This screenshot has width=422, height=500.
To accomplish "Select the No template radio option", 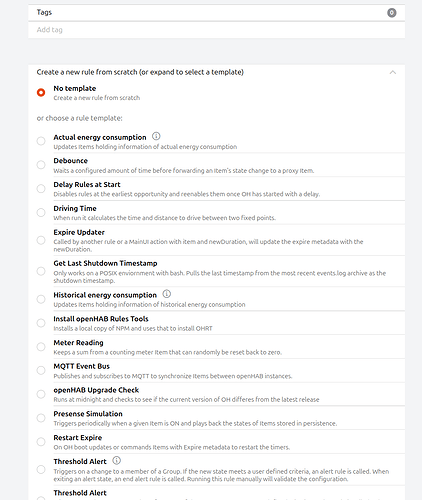I will pos(41,92).
